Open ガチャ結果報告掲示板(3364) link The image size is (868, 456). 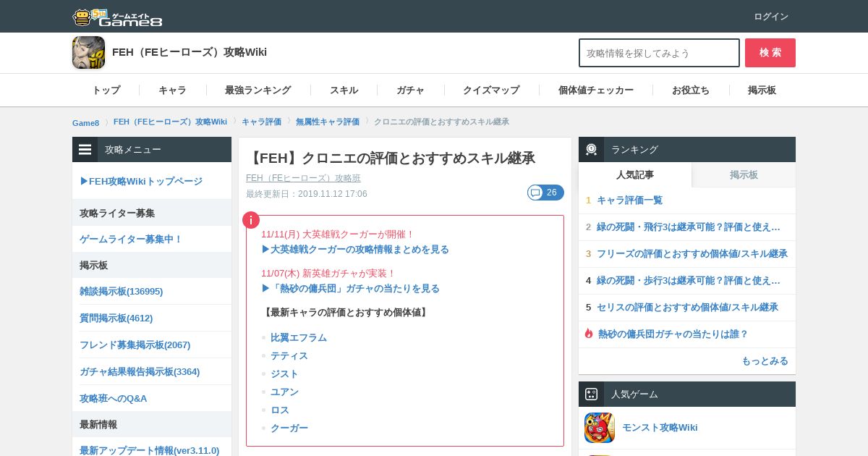[140, 371]
